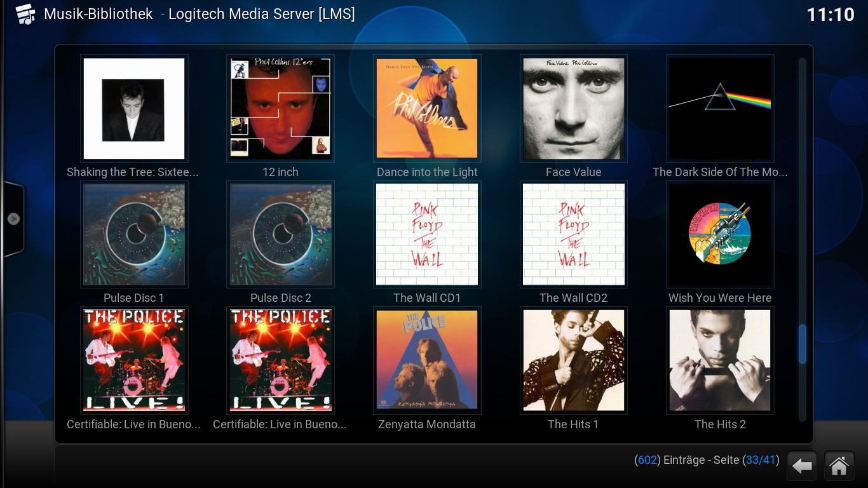This screenshot has width=868, height=488.
Task: Click 'Zenyatta Mondatta' title text
Action: 427,424
